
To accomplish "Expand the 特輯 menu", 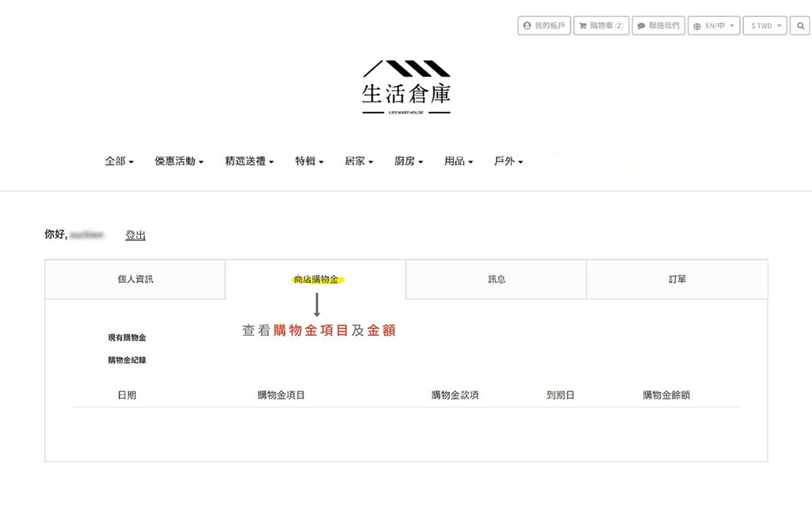I will pos(309,161).
